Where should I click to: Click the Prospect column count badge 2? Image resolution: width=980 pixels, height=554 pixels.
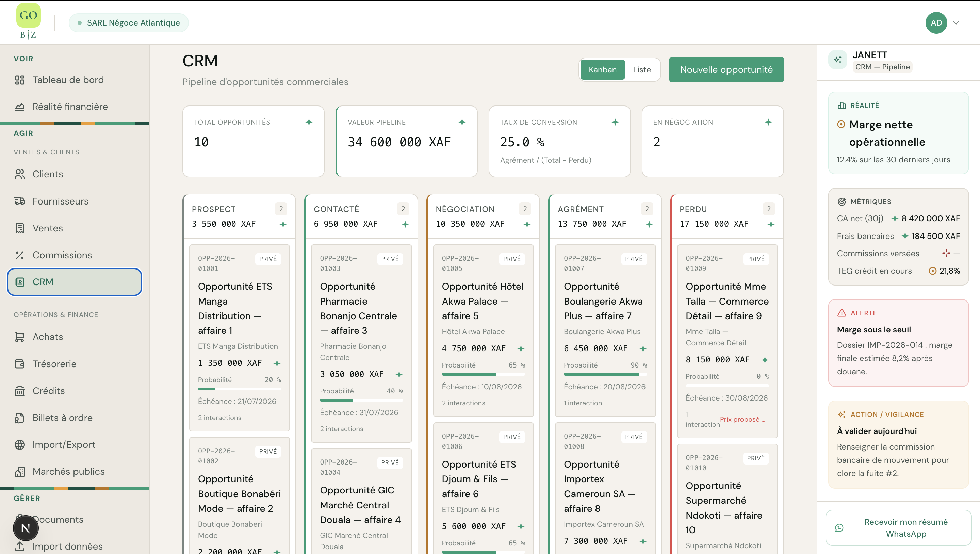pyautogui.click(x=281, y=209)
